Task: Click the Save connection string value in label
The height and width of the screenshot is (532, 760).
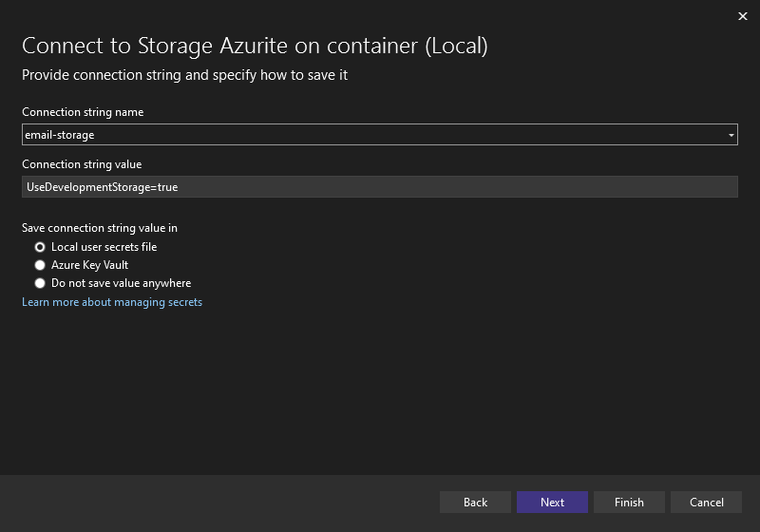Action: (x=100, y=228)
